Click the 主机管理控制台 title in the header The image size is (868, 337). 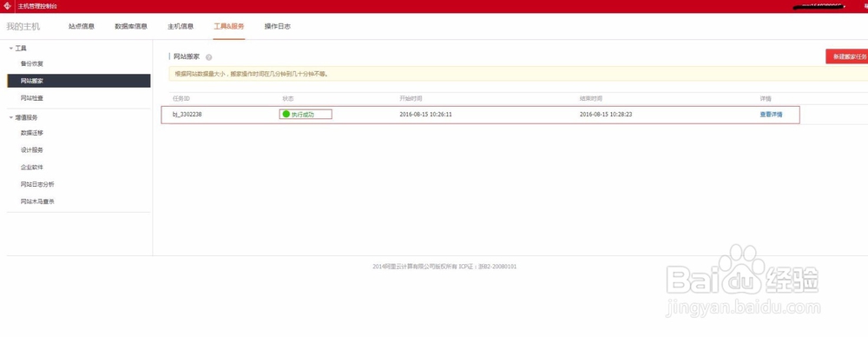click(x=37, y=7)
